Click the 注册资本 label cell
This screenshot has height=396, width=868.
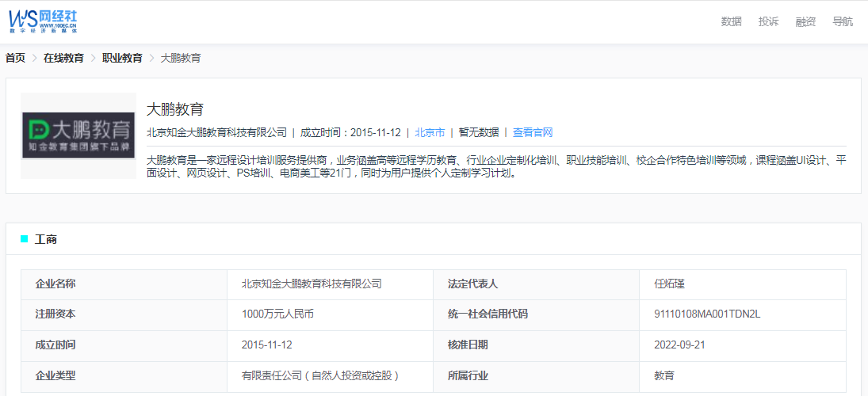(124, 314)
